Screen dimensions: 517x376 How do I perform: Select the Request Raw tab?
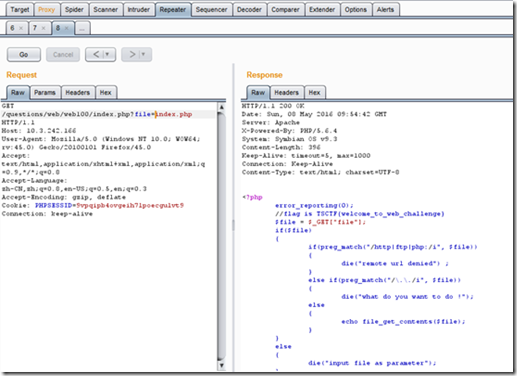(18, 93)
